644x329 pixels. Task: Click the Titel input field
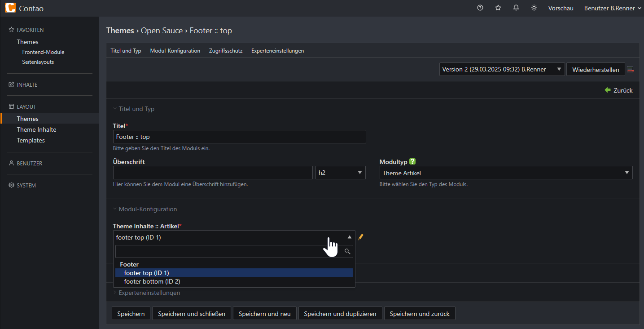(x=240, y=137)
